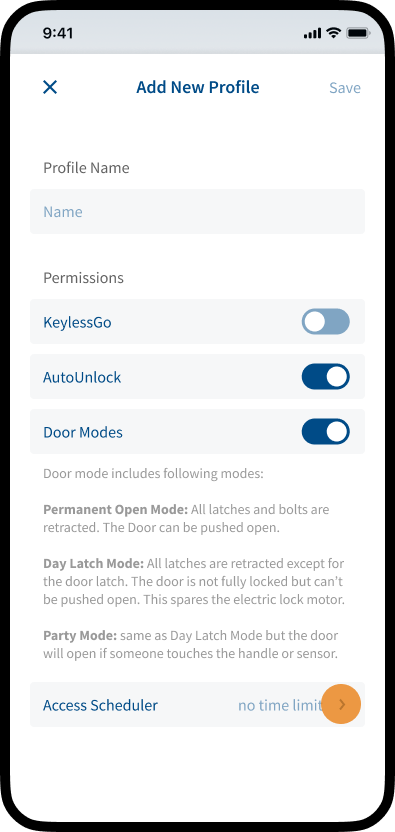Tap the Wi-Fi status icon
The height and width of the screenshot is (832, 395).
coord(333,33)
